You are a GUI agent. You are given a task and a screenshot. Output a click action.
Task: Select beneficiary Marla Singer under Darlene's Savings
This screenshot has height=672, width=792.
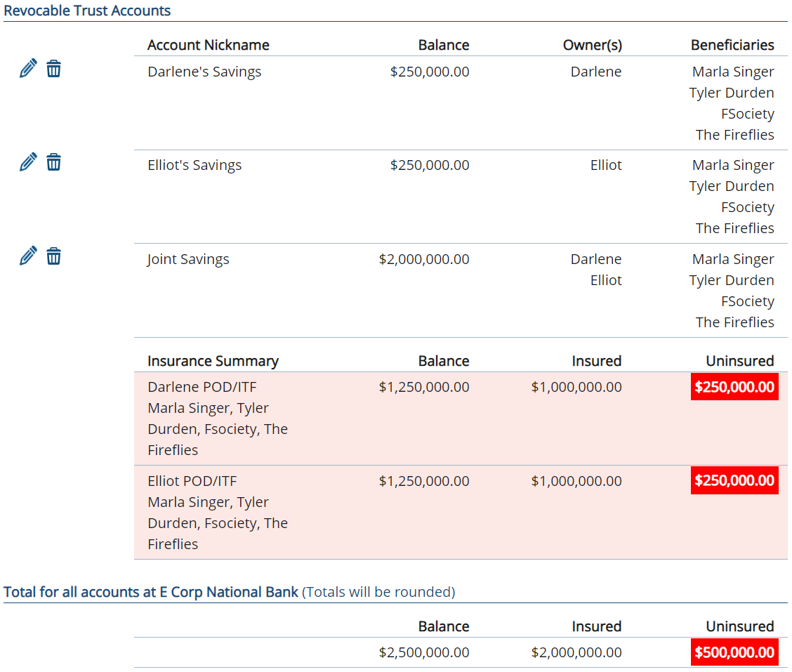[x=732, y=71]
